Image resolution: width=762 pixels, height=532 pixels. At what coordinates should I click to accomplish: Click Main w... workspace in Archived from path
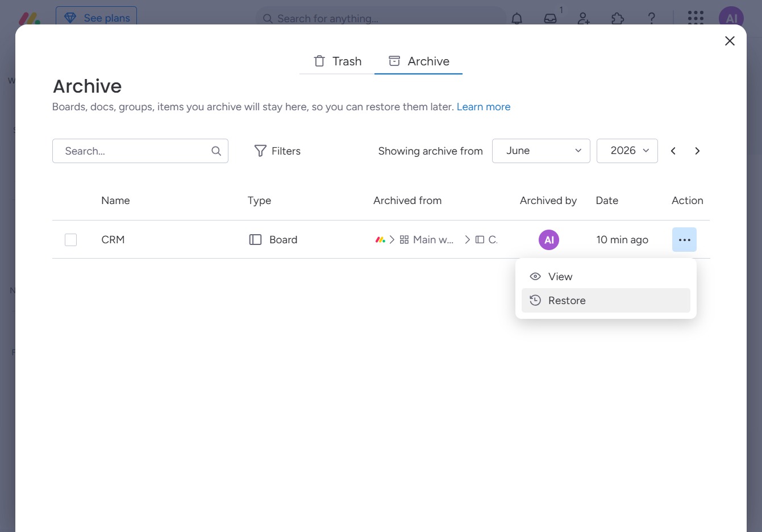coord(427,240)
